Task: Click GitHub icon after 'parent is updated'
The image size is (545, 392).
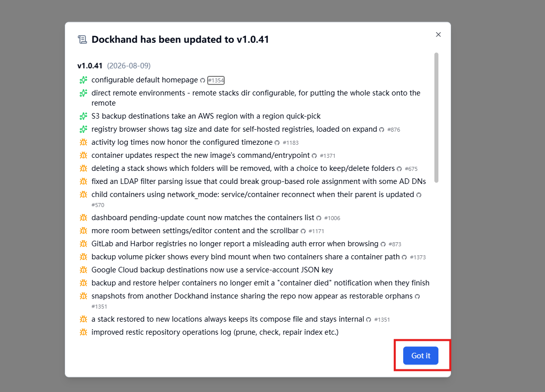Action: pos(419,195)
